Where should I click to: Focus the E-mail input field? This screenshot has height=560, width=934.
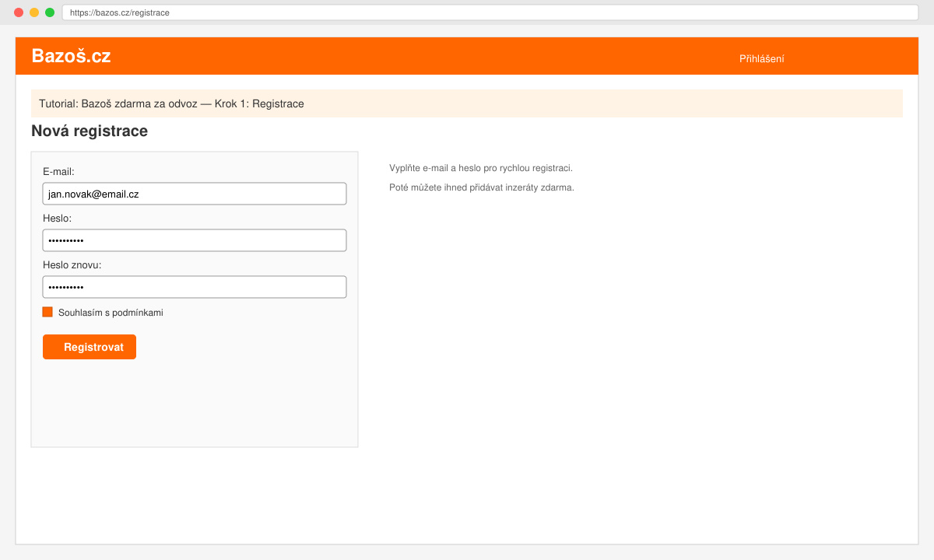[195, 194]
